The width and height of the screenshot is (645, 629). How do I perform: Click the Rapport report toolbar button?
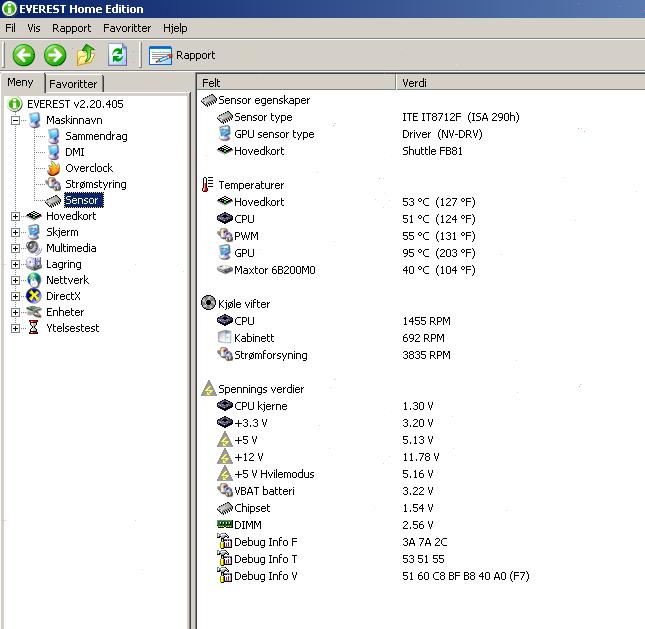point(183,55)
